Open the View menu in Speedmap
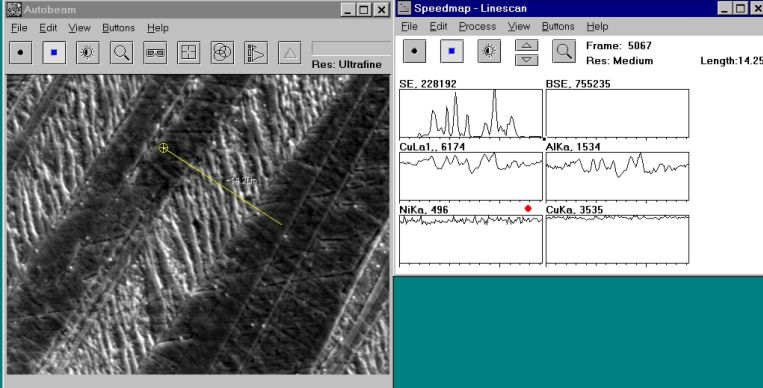The width and height of the screenshot is (763, 388). 519,26
